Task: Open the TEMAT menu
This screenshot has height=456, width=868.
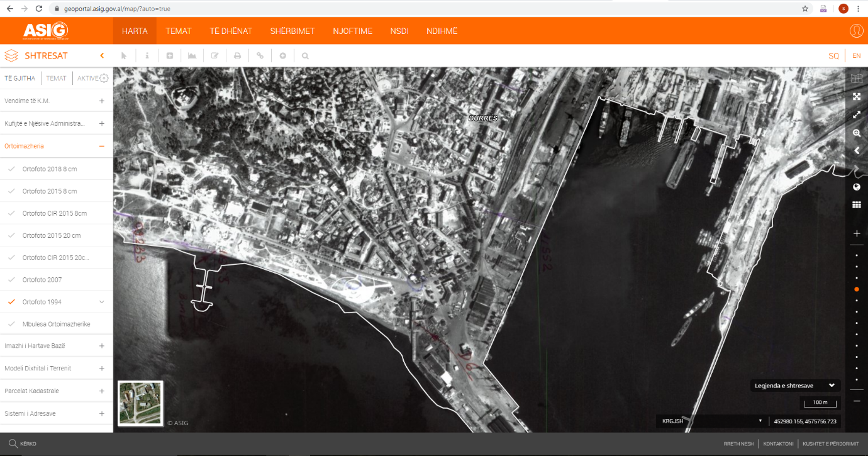Action: pyautogui.click(x=179, y=31)
